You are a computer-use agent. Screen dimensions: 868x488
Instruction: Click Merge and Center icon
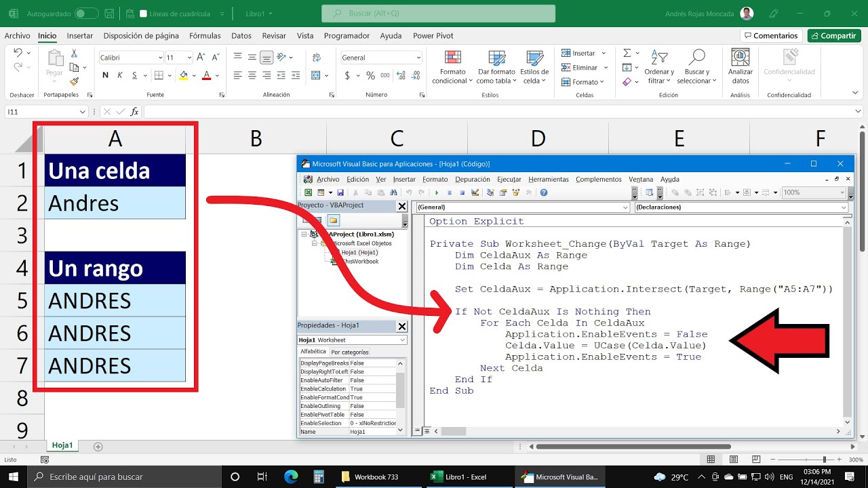[x=314, y=75]
